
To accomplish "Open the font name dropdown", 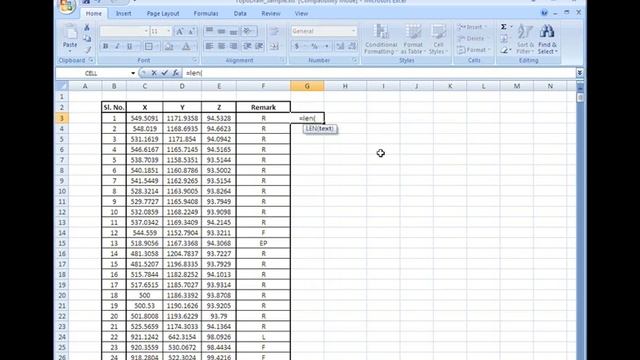I will pos(146,31).
